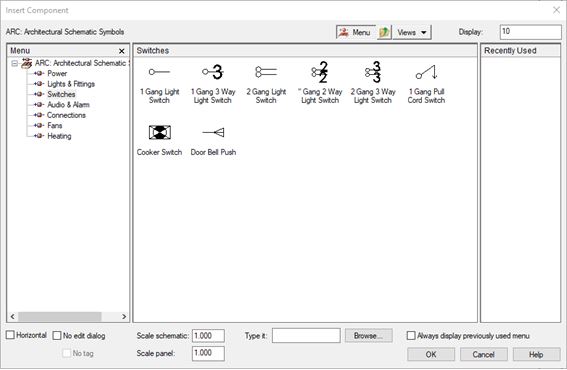Click the menu tree horizontal scrollbar thumb
This screenshot has height=370, width=567.
pos(60,316)
